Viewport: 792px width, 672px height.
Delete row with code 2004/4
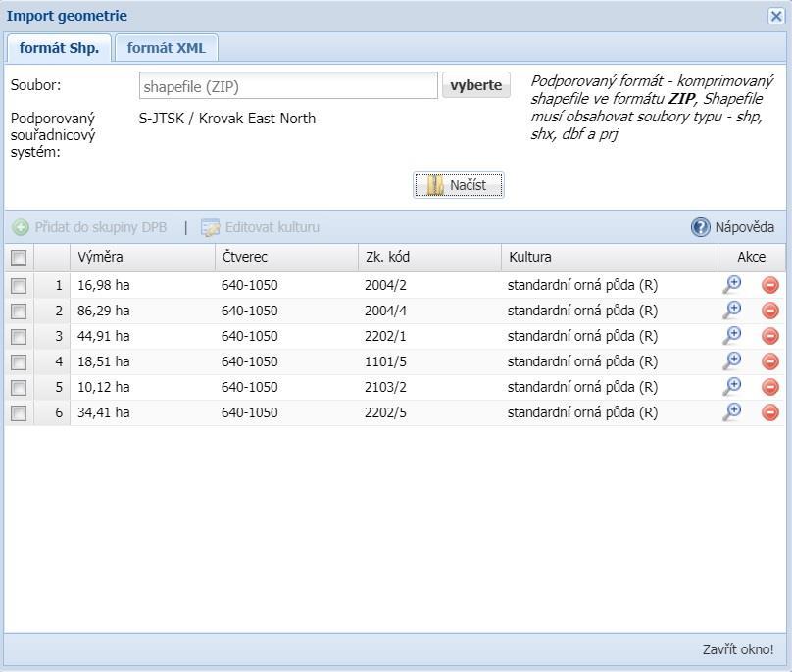(770, 311)
